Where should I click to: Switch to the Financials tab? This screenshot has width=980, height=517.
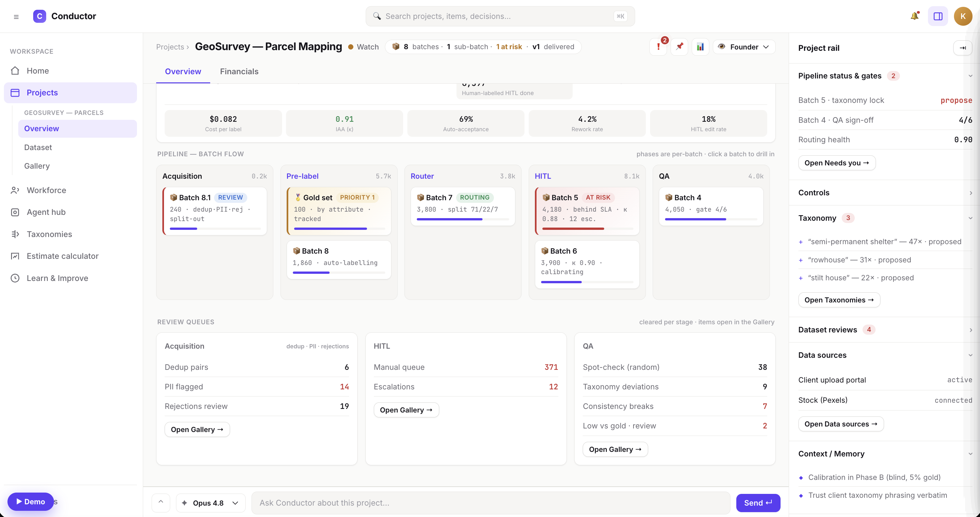pos(239,72)
